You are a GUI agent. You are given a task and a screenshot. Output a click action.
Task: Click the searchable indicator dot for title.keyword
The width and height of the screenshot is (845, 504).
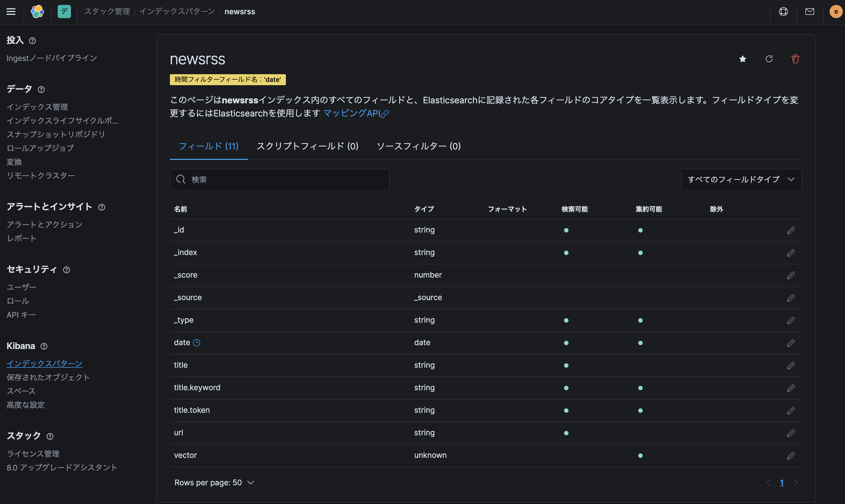click(x=566, y=387)
